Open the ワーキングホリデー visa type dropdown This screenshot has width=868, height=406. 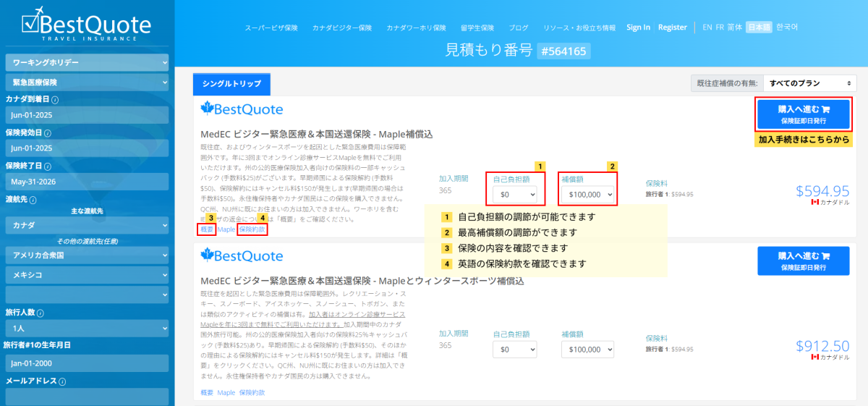87,63
